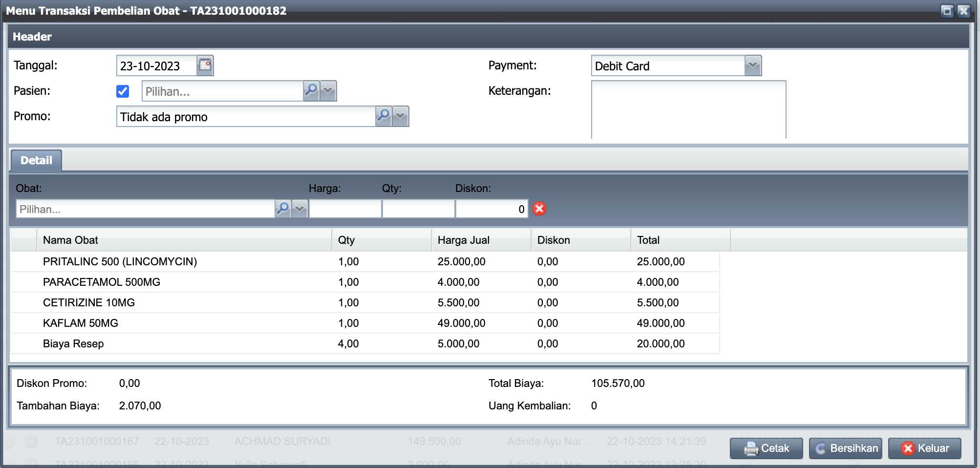The height and width of the screenshot is (468, 980).
Task: Click into the Keterangan text area
Action: pyautogui.click(x=688, y=109)
